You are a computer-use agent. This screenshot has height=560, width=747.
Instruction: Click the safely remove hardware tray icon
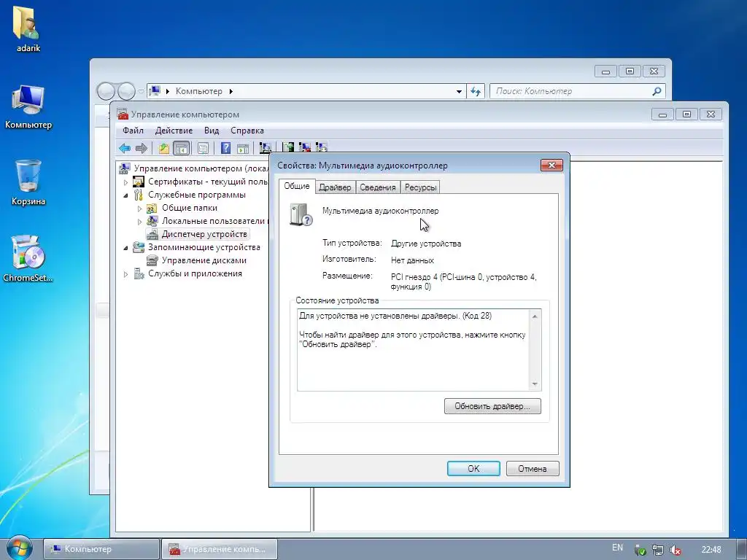point(640,550)
